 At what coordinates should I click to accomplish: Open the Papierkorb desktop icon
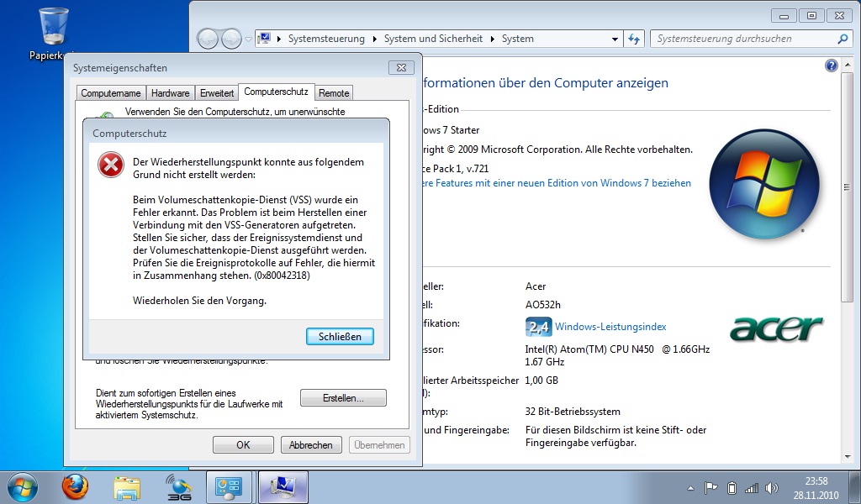pyautogui.click(x=53, y=33)
